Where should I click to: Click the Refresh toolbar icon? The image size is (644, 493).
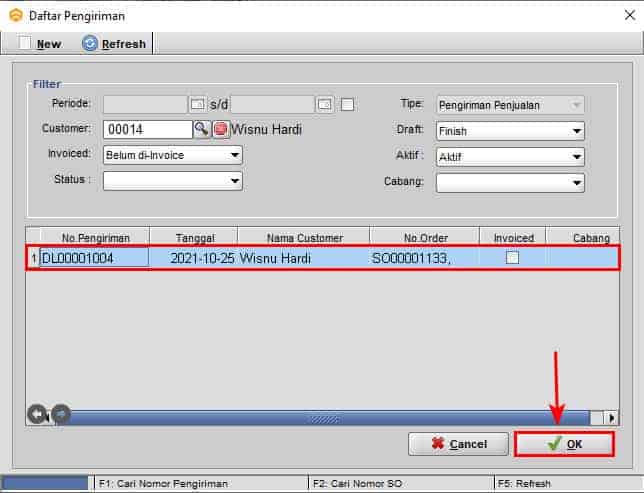pos(90,43)
